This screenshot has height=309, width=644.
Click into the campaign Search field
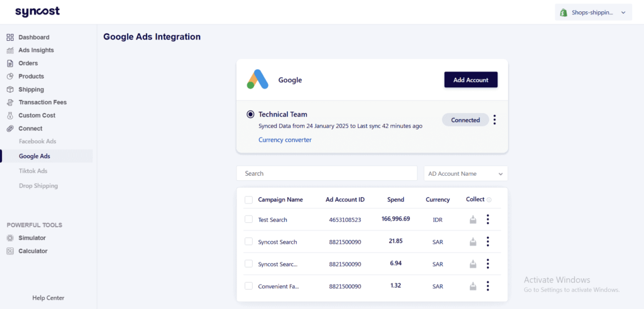tap(327, 173)
